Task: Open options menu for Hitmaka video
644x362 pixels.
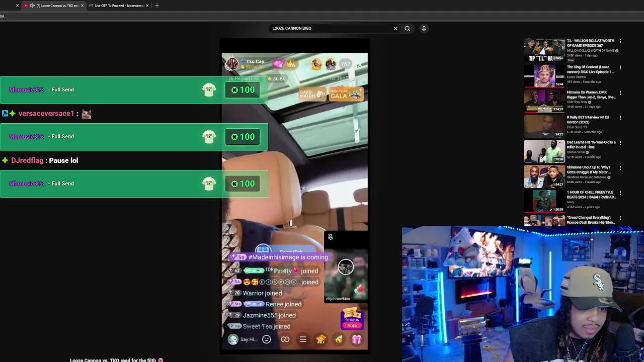Action: [x=620, y=93]
